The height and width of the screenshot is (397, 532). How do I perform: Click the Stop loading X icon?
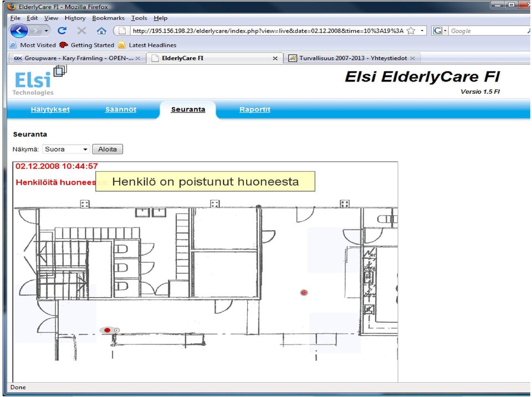pyautogui.click(x=81, y=31)
